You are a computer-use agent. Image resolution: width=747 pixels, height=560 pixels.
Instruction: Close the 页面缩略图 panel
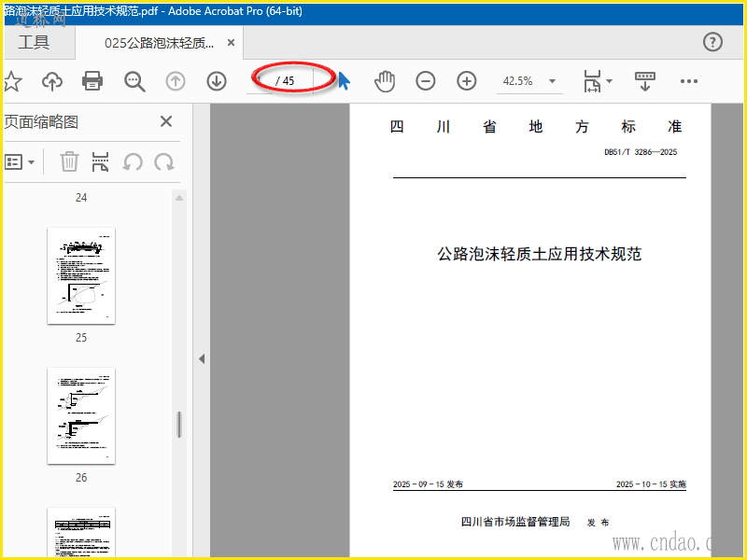tap(166, 121)
